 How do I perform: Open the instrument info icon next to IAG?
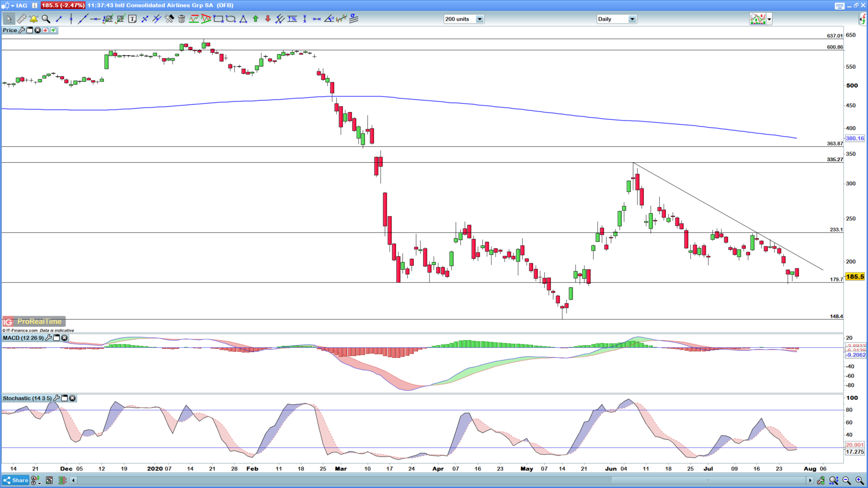pyautogui.click(x=35, y=5)
